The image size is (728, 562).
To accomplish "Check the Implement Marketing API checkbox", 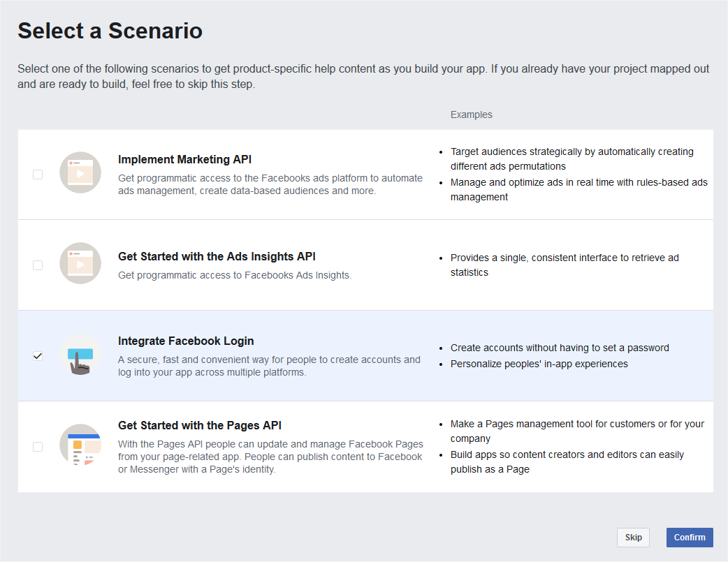I will (38, 175).
